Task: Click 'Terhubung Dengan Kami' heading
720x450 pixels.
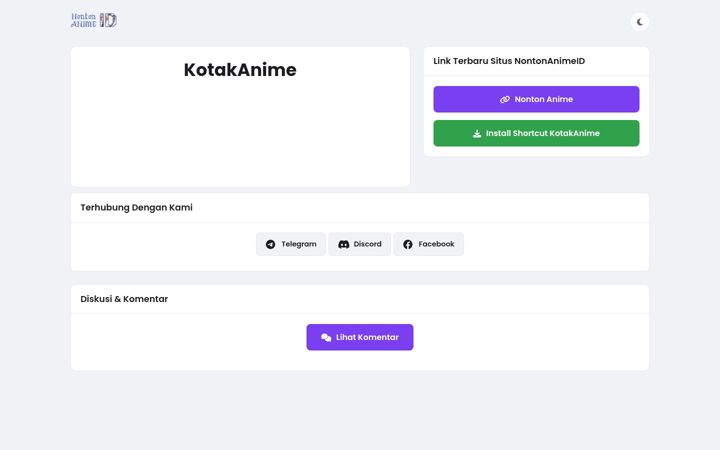Action: (136, 208)
